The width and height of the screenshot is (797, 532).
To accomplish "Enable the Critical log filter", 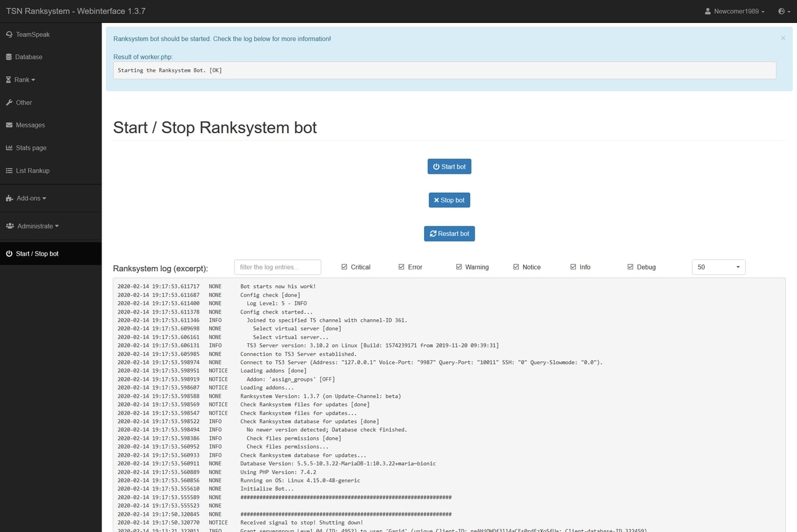I will (344, 266).
